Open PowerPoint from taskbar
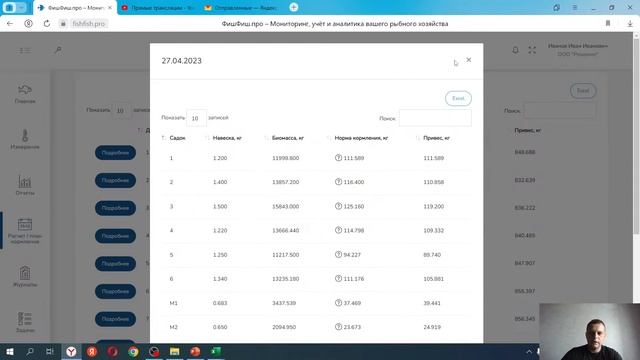This screenshot has height=360, width=640. [x=195, y=351]
